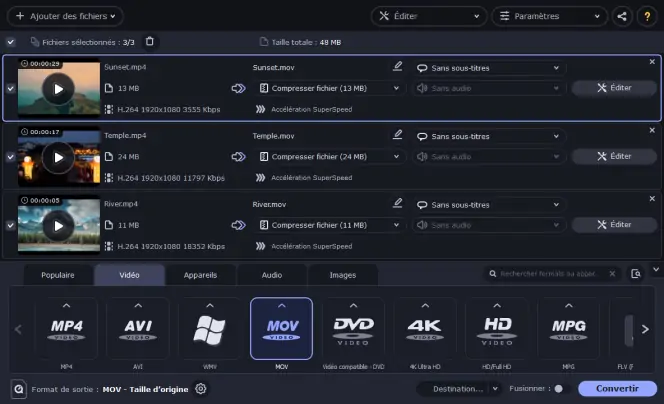
Task: Click the device detection icon beside search
Action: coord(636,274)
